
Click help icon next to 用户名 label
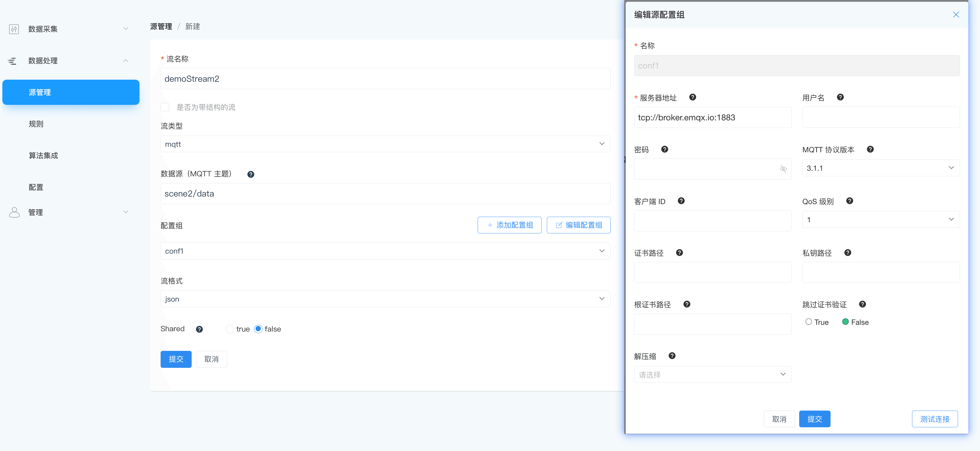(x=841, y=97)
